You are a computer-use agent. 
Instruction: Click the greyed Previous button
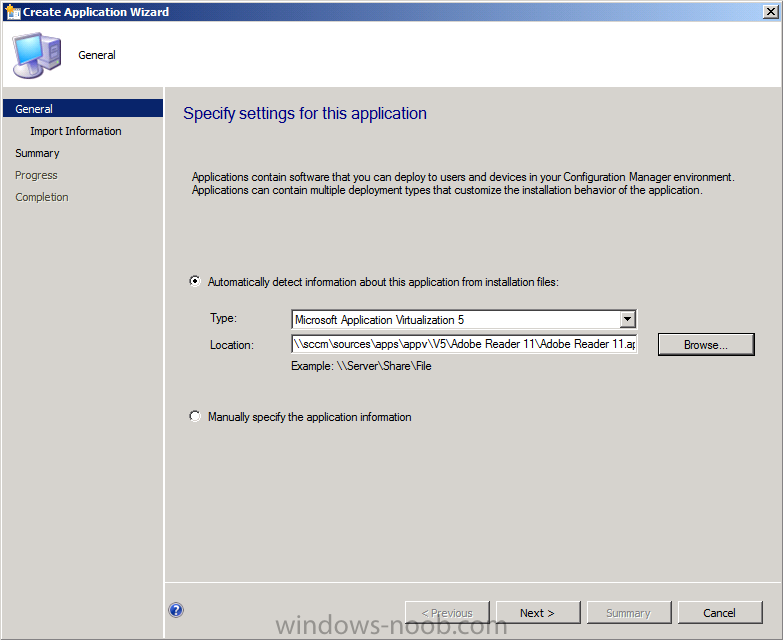(x=447, y=613)
